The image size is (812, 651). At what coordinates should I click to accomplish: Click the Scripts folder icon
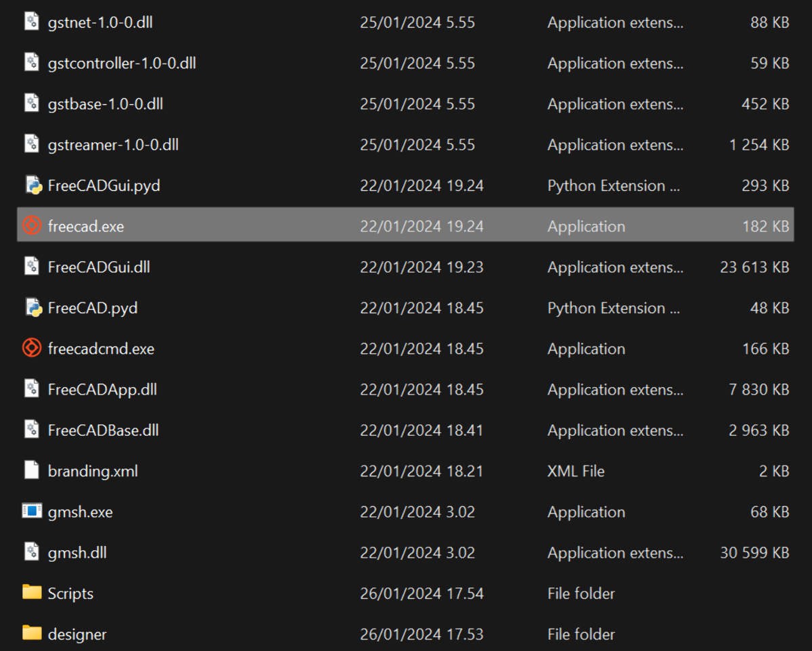[32, 593]
